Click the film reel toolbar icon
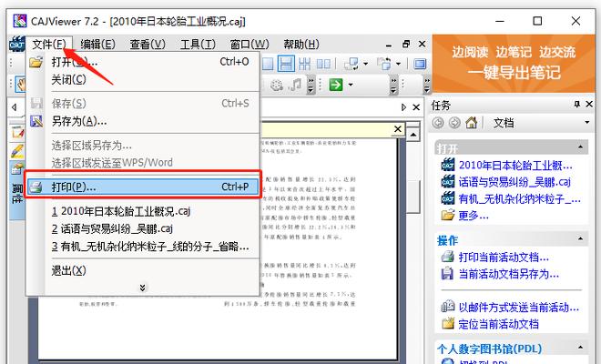 (276, 85)
